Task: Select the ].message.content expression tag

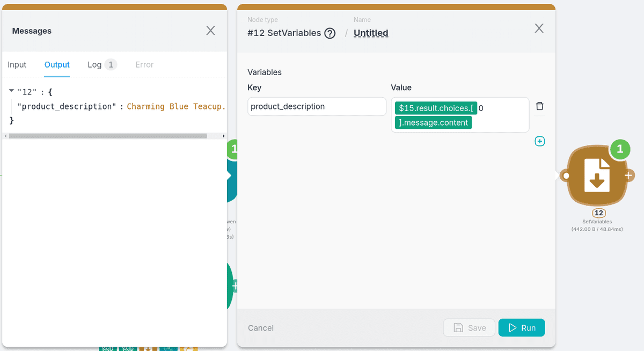Action: [434, 122]
